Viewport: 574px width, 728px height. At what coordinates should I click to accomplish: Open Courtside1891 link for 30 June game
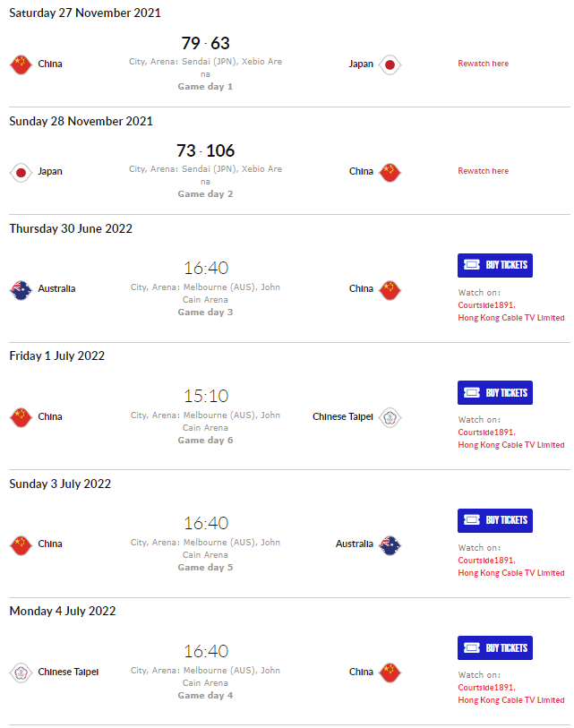486,305
